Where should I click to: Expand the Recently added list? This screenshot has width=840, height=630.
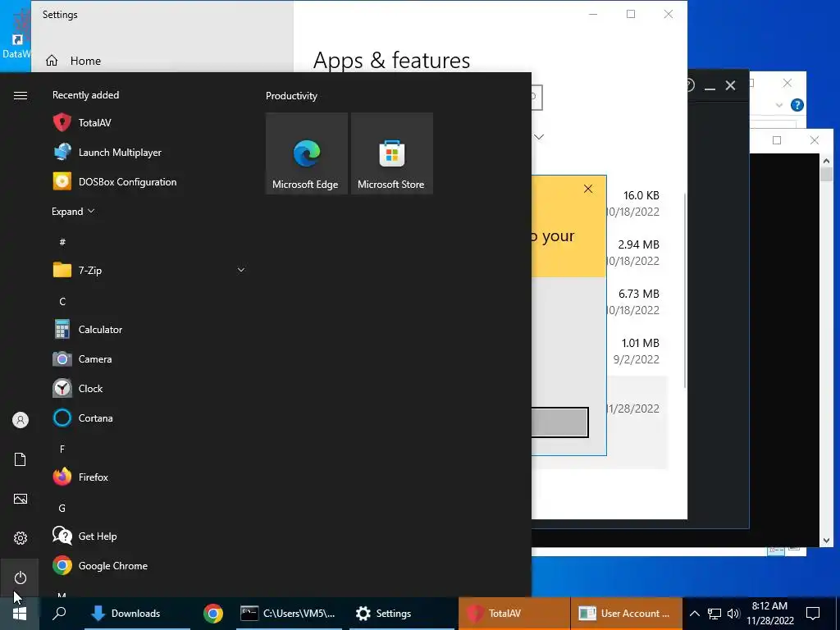tap(73, 211)
